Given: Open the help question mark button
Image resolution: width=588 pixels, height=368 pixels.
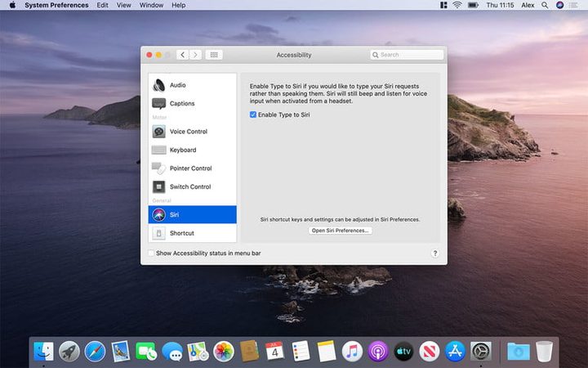Looking at the screenshot, I should [435, 253].
